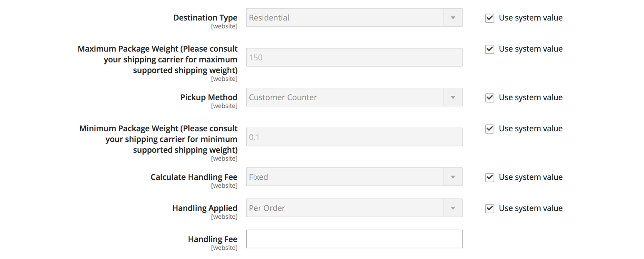Click the Pickup Method field showing Customer Counter

[x=342, y=97]
